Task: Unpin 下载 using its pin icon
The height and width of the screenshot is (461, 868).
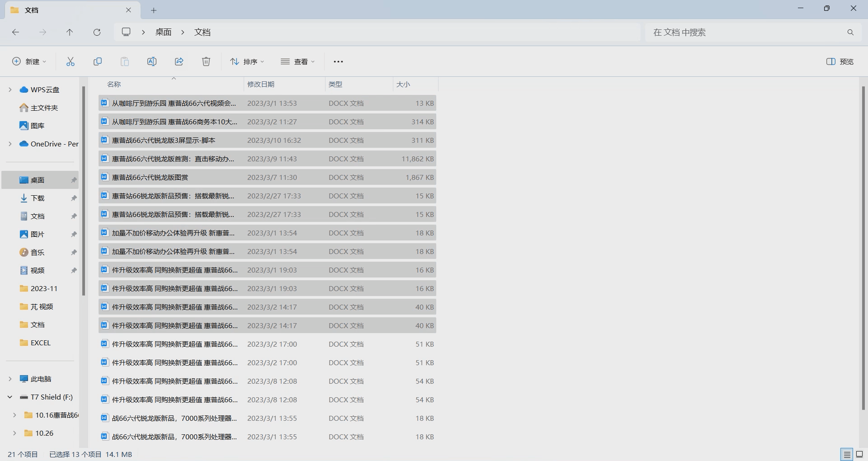Action: [x=74, y=198]
